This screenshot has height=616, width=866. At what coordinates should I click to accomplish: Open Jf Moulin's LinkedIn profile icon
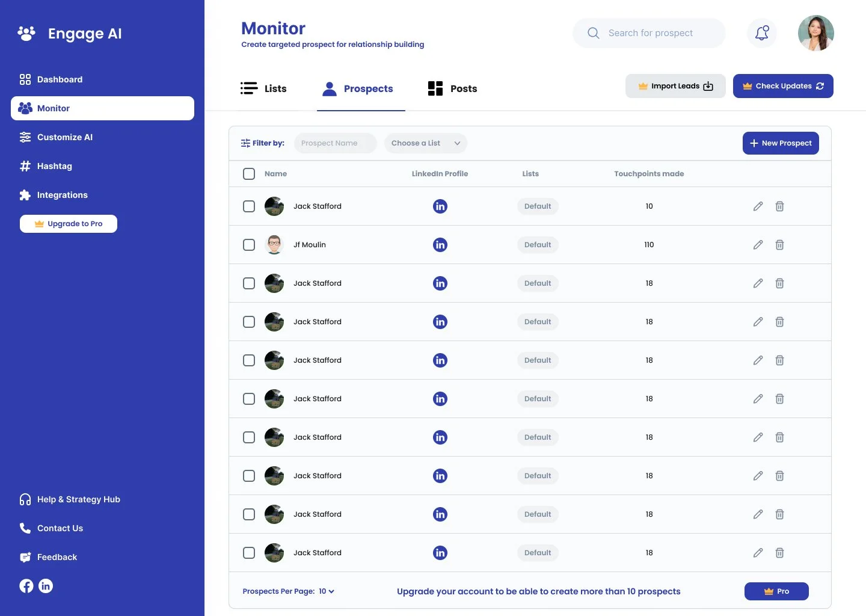(x=440, y=245)
